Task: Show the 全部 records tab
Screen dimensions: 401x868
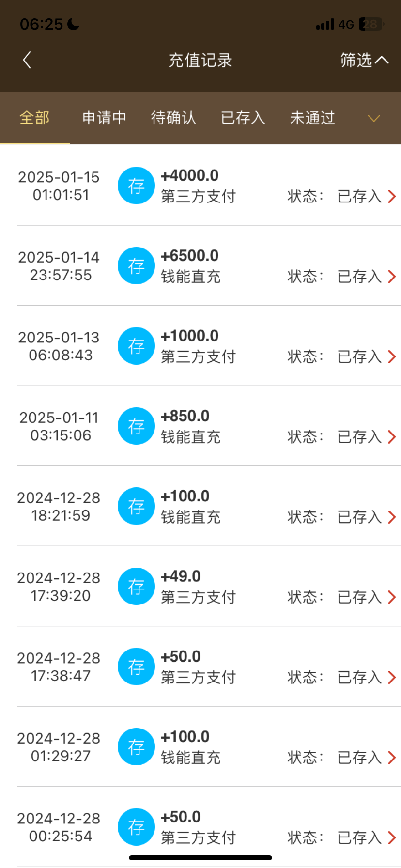Action: point(34,118)
